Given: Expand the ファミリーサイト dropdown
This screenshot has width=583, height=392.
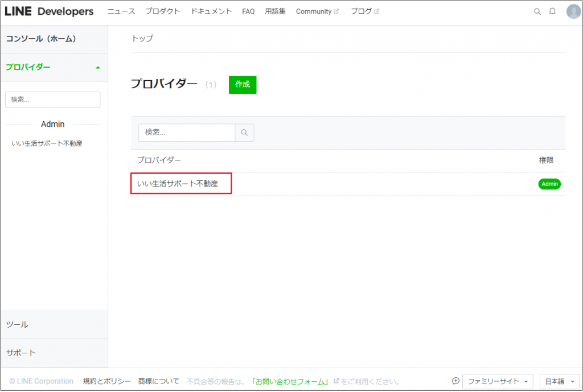Looking at the screenshot, I should (498, 381).
